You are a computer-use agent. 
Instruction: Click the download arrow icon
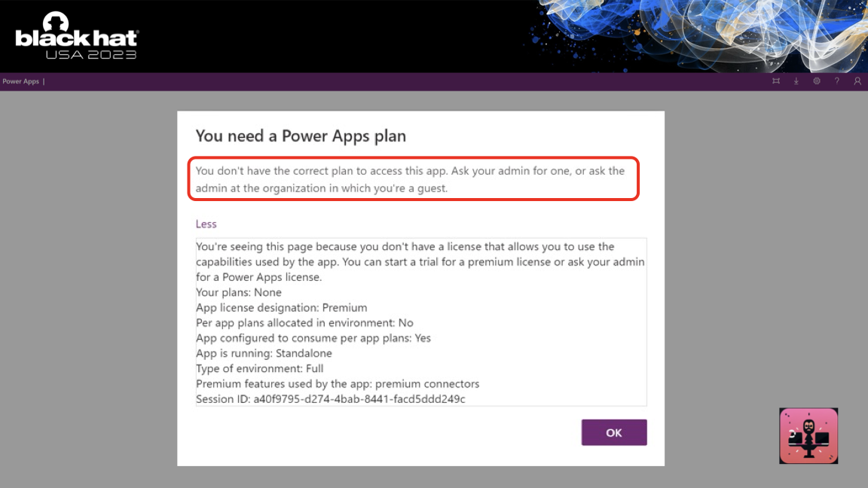[796, 81]
